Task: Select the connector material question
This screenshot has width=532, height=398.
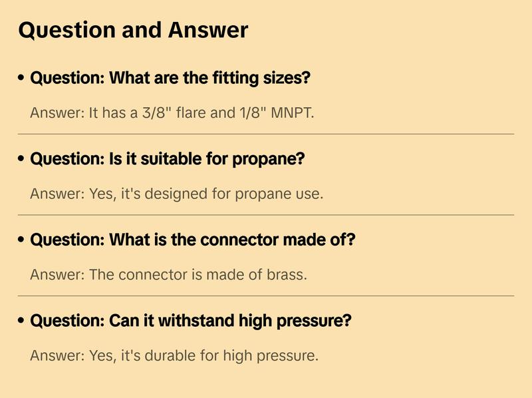Action: [193, 240]
